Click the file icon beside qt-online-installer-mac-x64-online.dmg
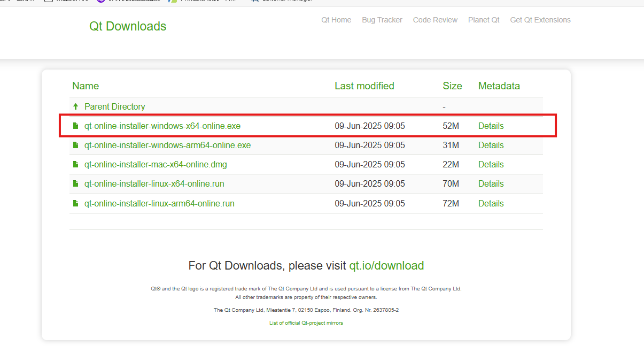The height and width of the screenshot is (353, 644). coord(76,165)
